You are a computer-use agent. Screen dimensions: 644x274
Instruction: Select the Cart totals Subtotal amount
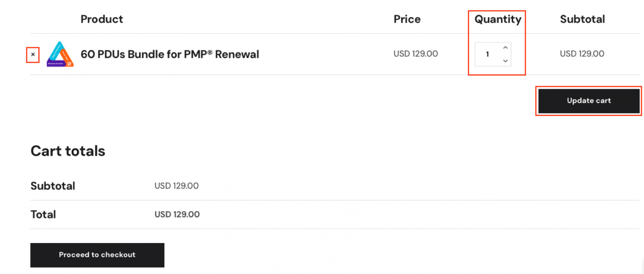coord(177,186)
